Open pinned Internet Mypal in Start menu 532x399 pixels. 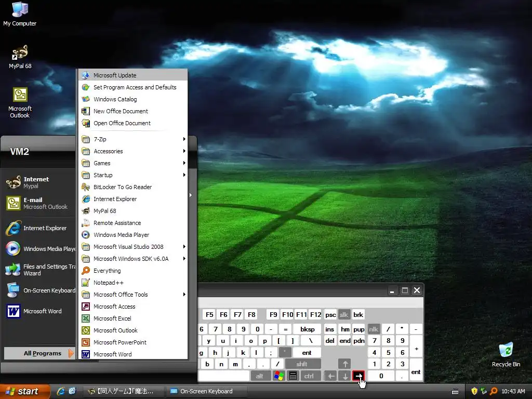(39, 182)
